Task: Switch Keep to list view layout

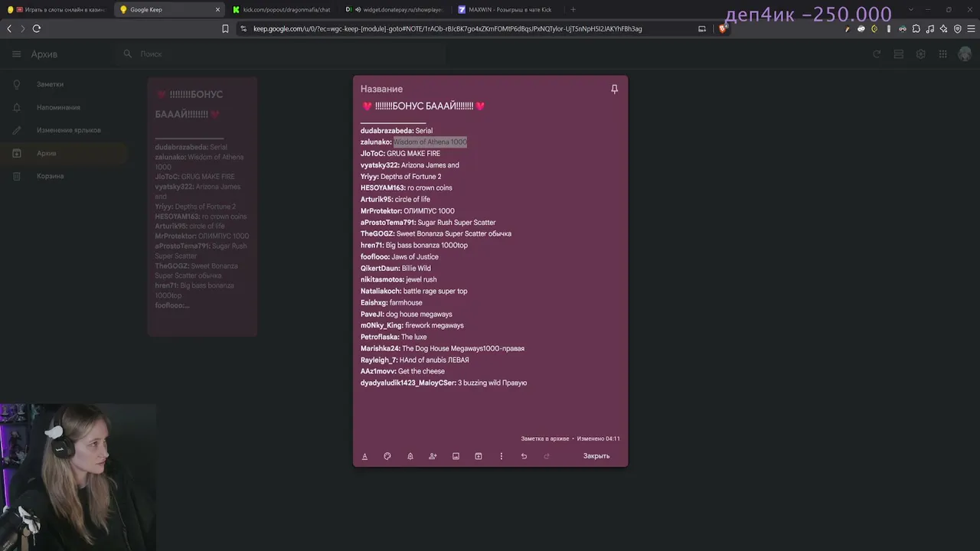Action: point(899,54)
